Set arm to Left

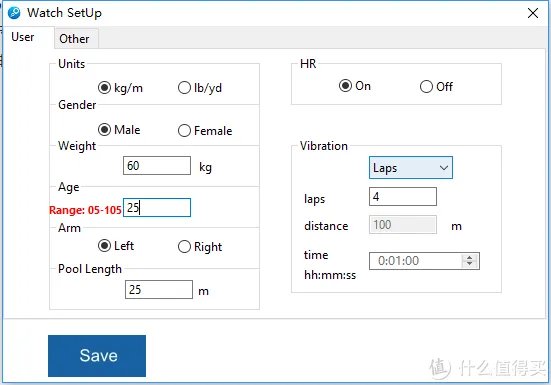click(116, 246)
